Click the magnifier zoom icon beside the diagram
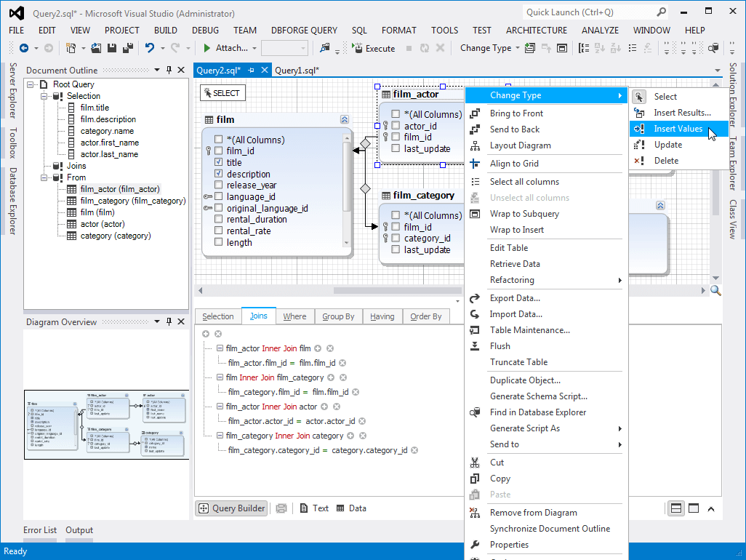The height and width of the screenshot is (560, 746). coord(715,290)
